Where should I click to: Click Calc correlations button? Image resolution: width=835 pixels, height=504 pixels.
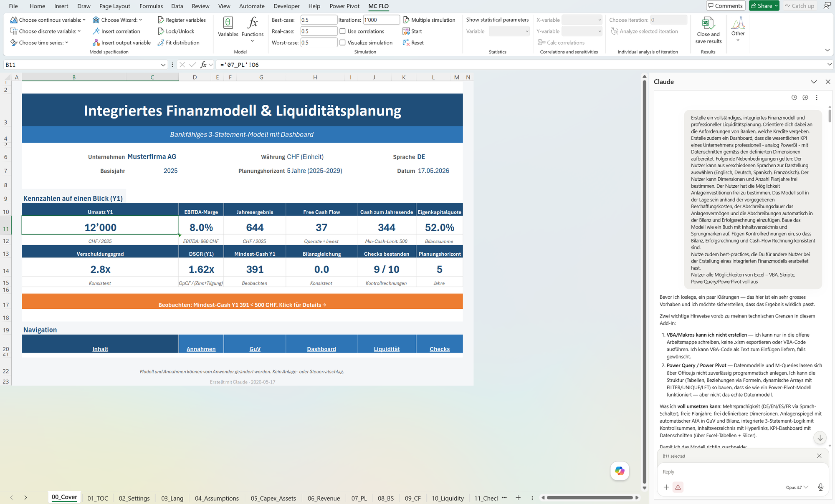[561, 43]
